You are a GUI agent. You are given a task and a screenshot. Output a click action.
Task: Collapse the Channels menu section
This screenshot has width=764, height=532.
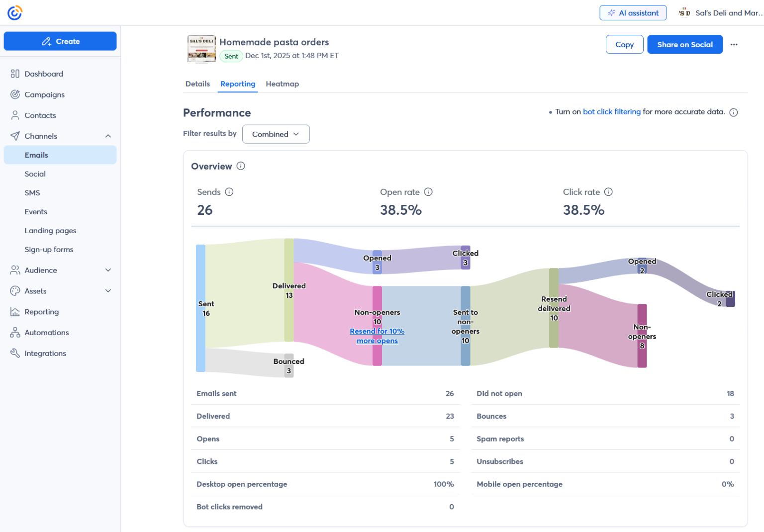click(x=108, y=136)
